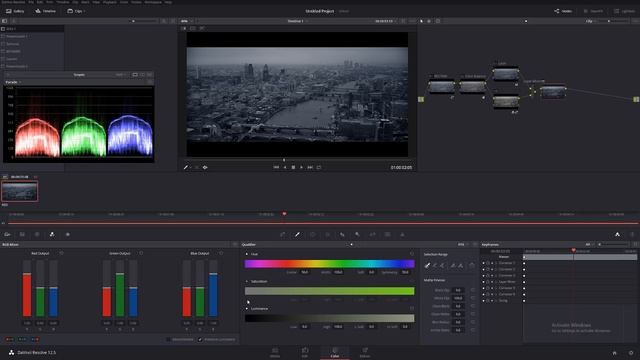
Task: Open the Curves palette
Action: point(282,234)
